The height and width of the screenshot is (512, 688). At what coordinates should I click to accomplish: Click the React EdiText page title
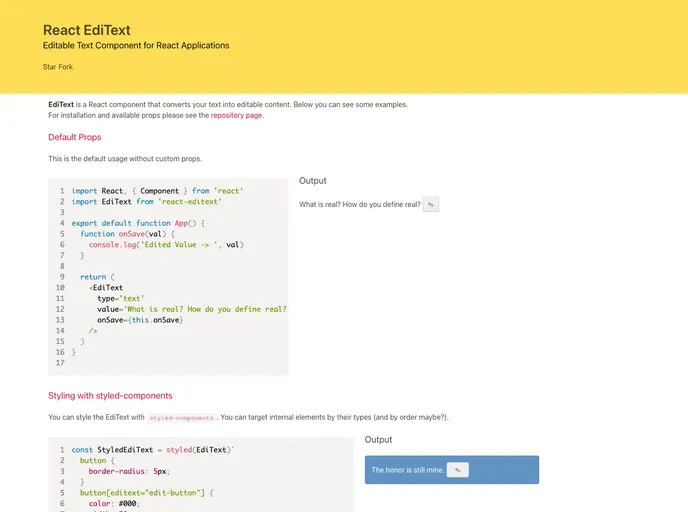click(x=87, y=30)
